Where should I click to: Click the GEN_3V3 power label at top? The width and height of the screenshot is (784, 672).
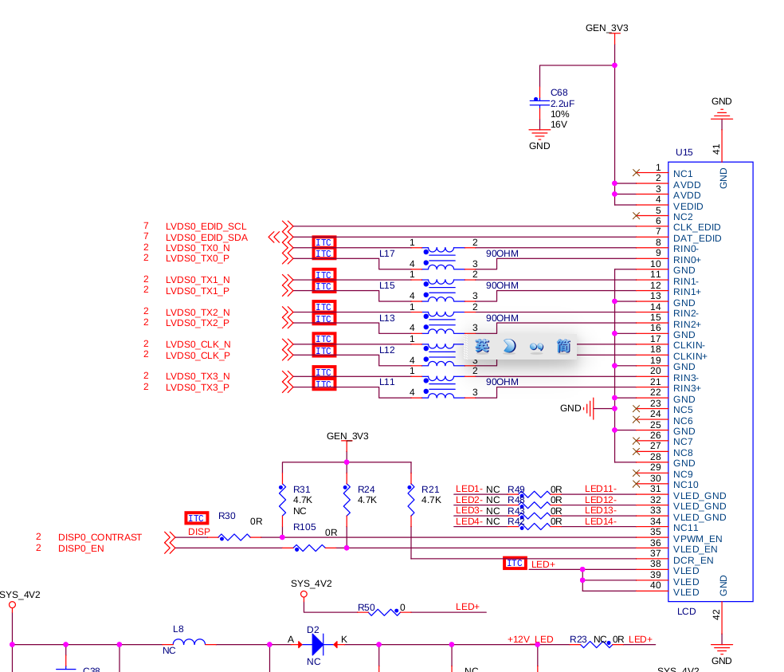(x=607, y=28)
